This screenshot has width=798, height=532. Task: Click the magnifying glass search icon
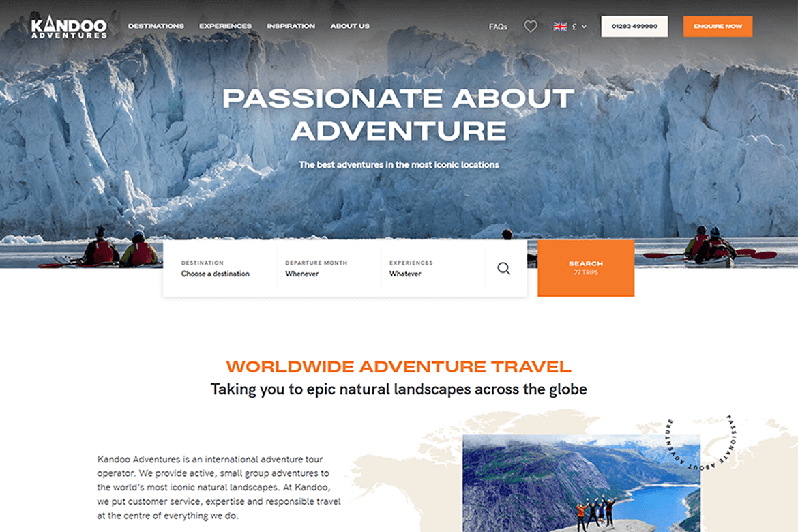coord(503,268)
